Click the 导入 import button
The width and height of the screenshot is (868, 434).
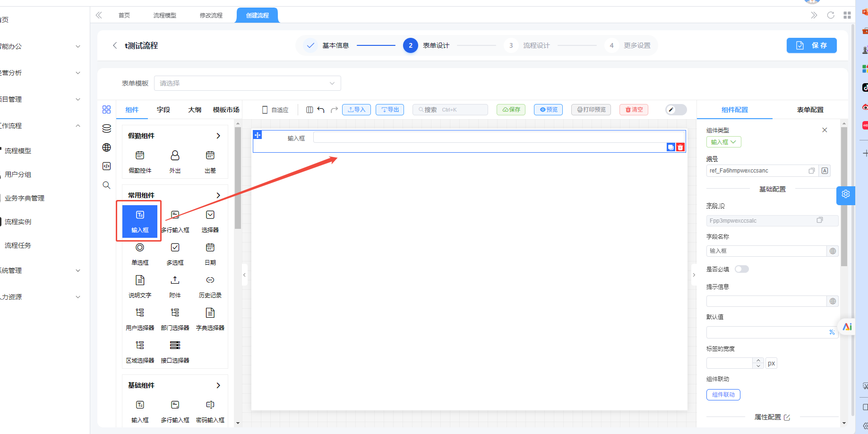click(x=356, y=110)
